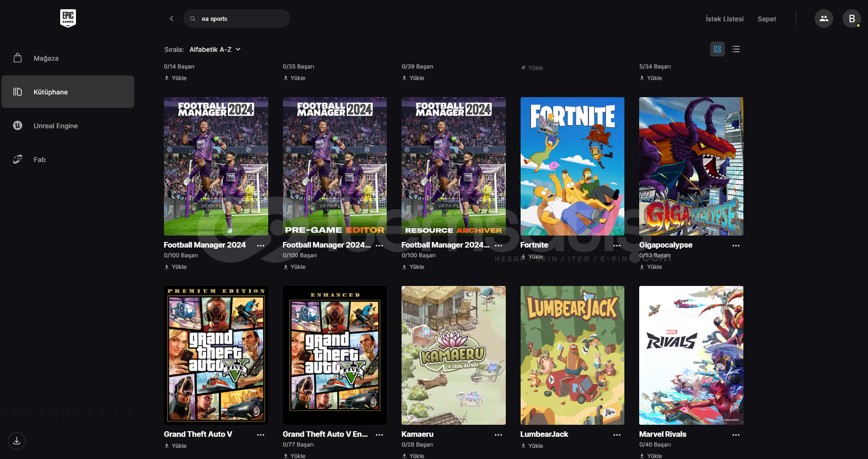868x459 pixels.
Task: Open the three-dot menu for Marvel Rivals
Action: [x=736, y=435]
